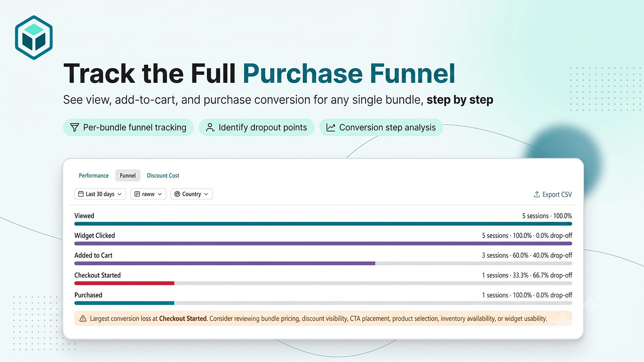644x362 pixels.
Task: Click the red Checkout Started progress bar
Action: [124, 283]
